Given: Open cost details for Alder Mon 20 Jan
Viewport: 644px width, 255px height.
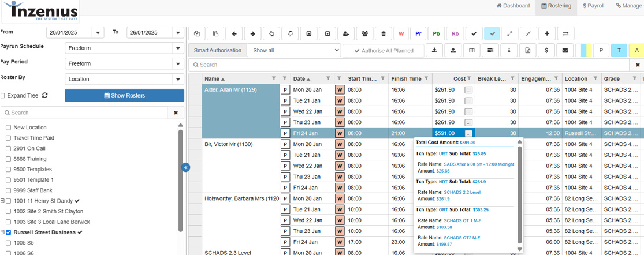Looking at the screenshot, I should coord(468,89).
